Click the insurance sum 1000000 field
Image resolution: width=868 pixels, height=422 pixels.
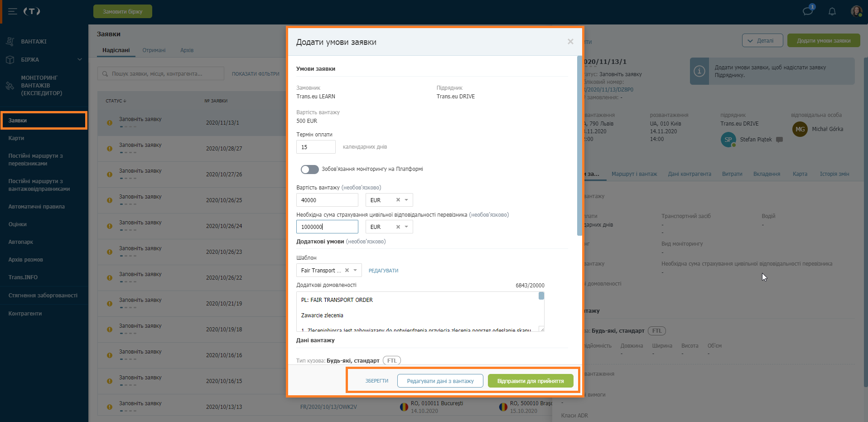(x=327, y=227)
